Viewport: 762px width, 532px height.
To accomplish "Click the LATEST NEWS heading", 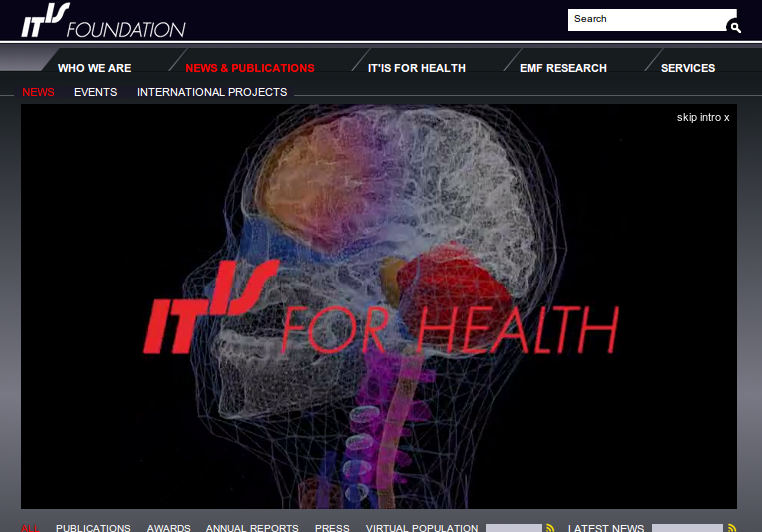I will click(x=606, y=528).
